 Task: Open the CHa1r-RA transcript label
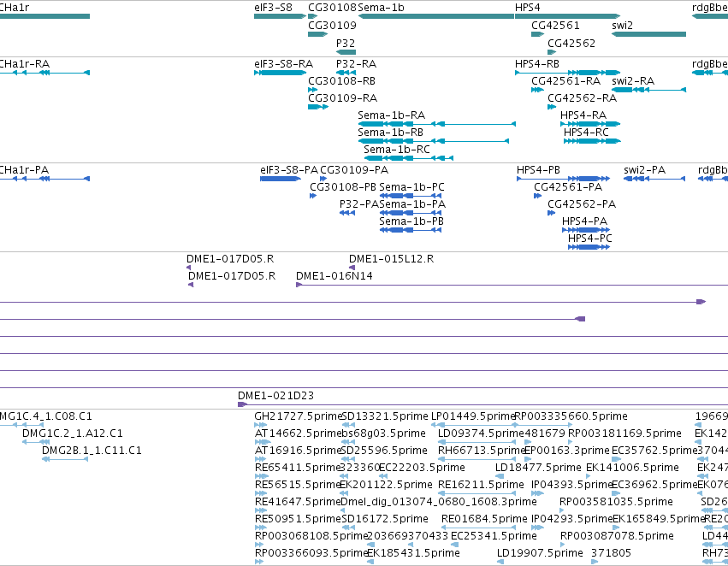coord(25,63)
